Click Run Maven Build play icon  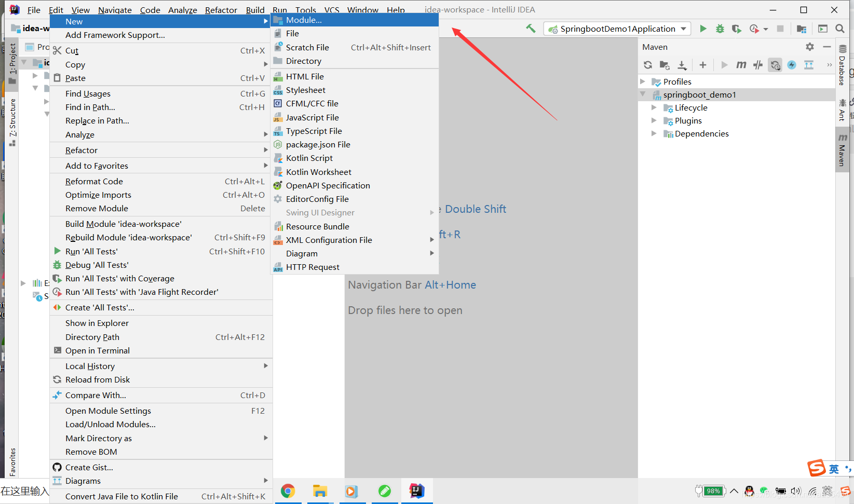pos(724,65)
